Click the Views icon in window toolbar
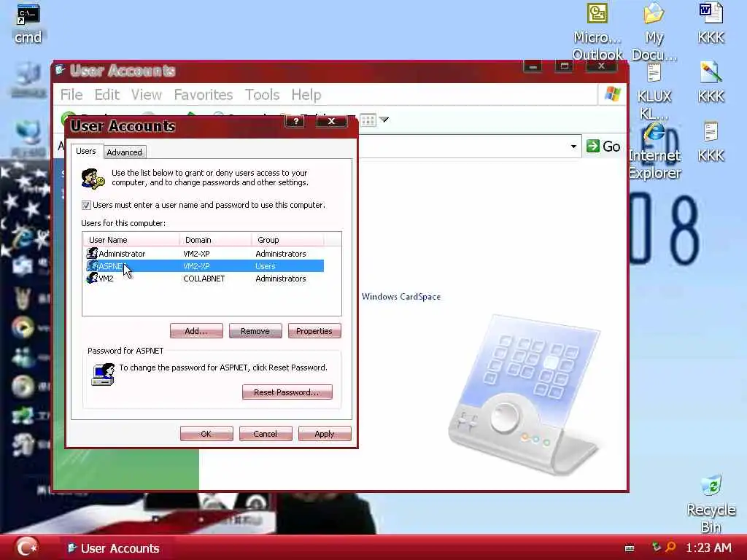Image resolution: width=747 pixels, height=560 pixels. 368,120
